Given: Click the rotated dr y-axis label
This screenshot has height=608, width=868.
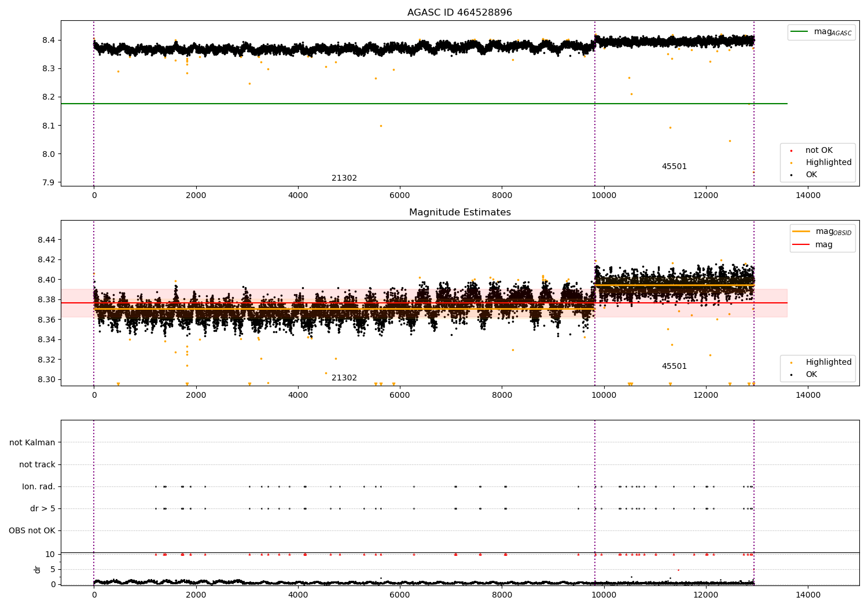Looking at the screenshot, I should pyautogui.click(x=38, y=569).
